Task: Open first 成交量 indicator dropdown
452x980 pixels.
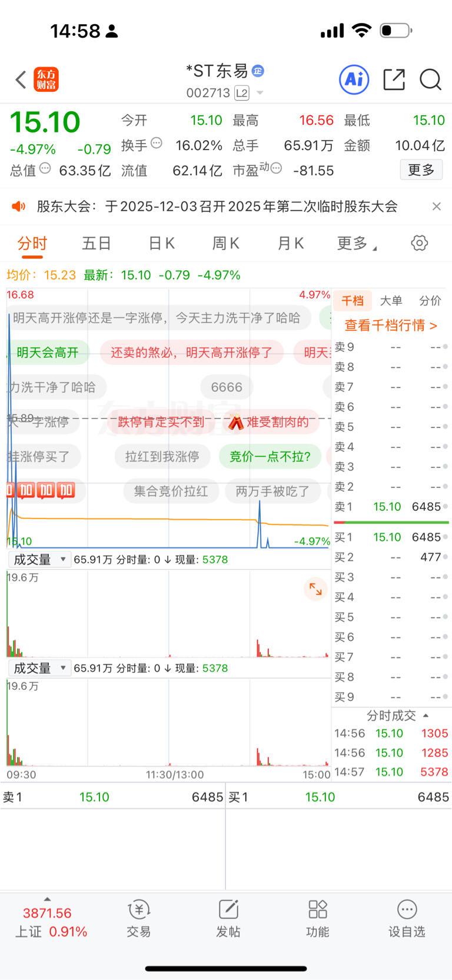Action: click(39, 559)
